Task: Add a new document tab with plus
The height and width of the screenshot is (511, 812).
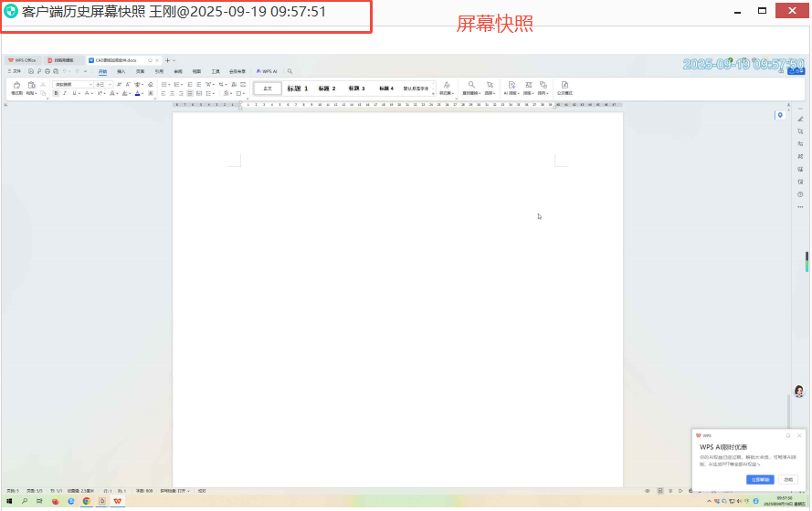Action: 167,60
